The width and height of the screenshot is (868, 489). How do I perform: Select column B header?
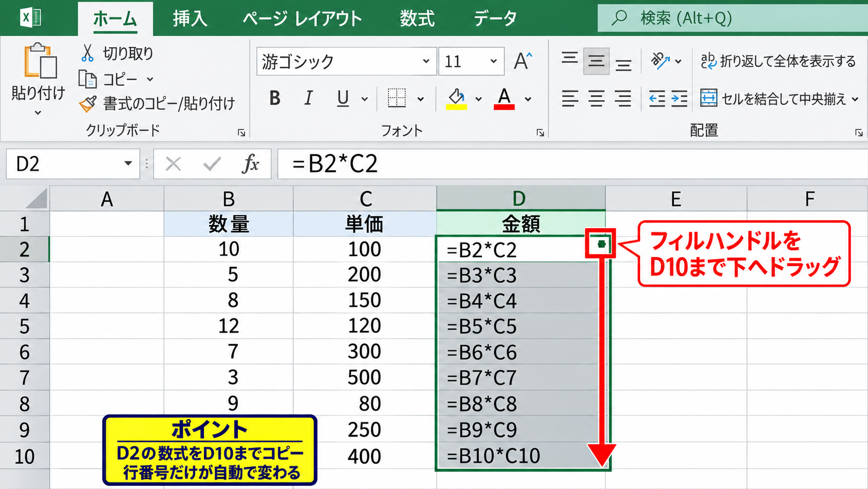pos(228,199)
